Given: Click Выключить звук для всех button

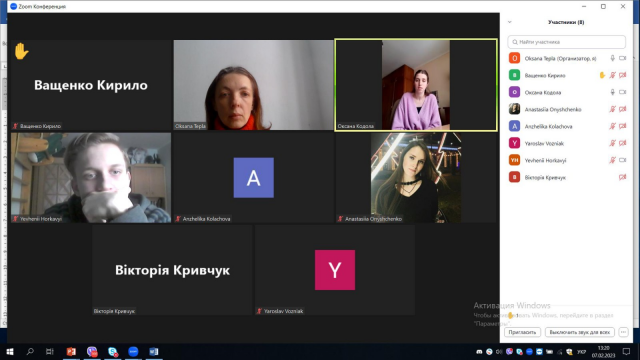Looking at the screenshot, I should [580, 332].
